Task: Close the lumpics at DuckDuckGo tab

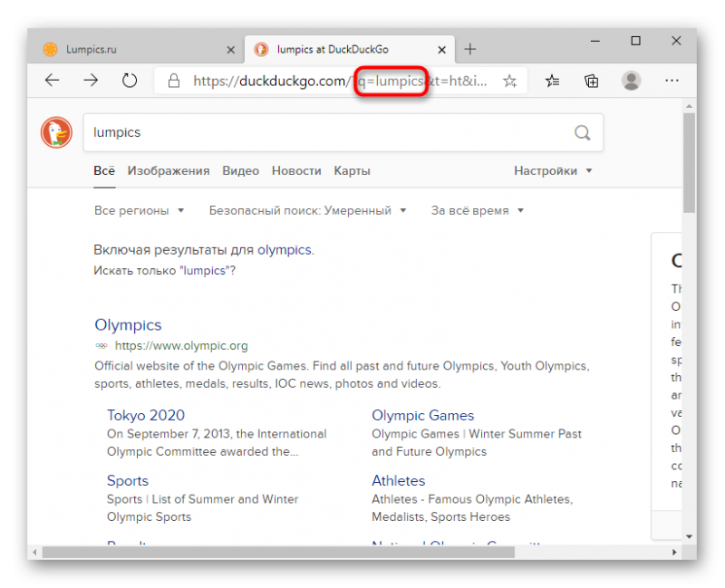Action: pyautogui.click(x=442, y=50)
